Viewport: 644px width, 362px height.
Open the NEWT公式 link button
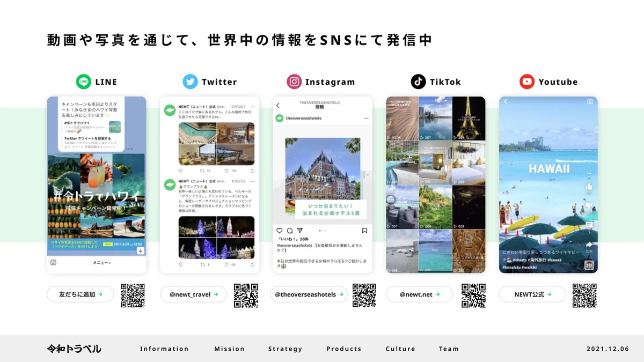[x=532, y=294]
